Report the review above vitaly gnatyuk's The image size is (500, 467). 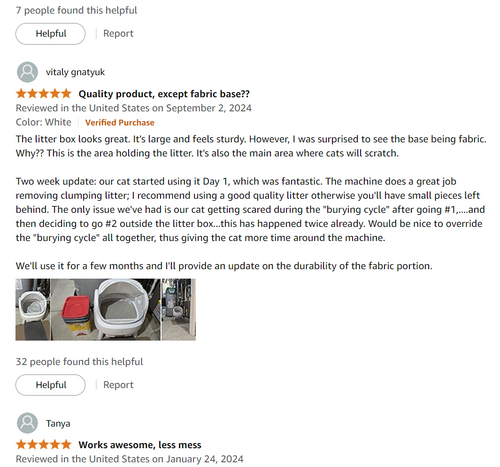pos(118,34)
